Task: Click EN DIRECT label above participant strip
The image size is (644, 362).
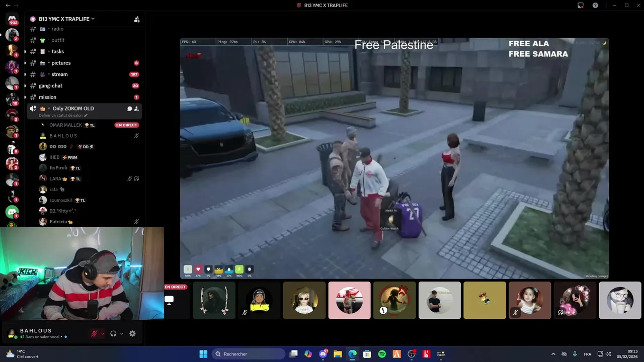Action: coord(176,287)
